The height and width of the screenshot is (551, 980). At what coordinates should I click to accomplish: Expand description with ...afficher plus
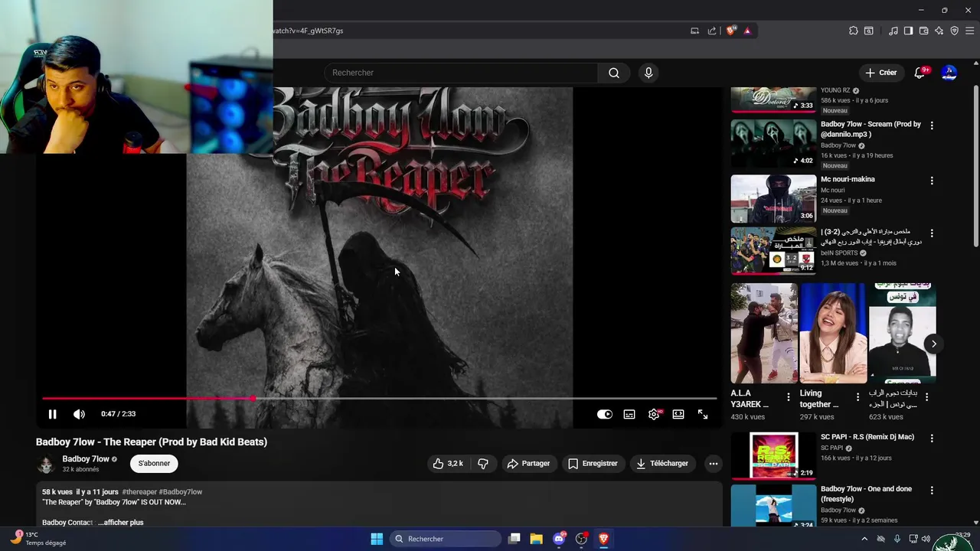tap(121, 523)
